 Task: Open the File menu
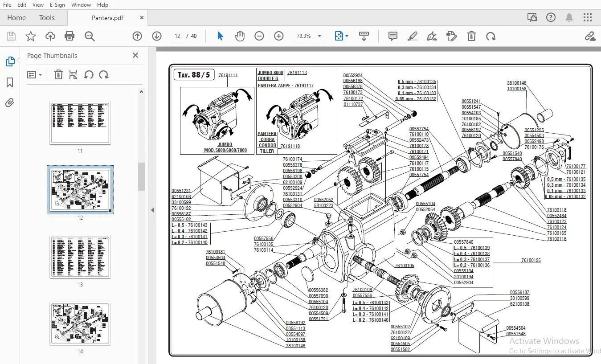coord(7,5)
